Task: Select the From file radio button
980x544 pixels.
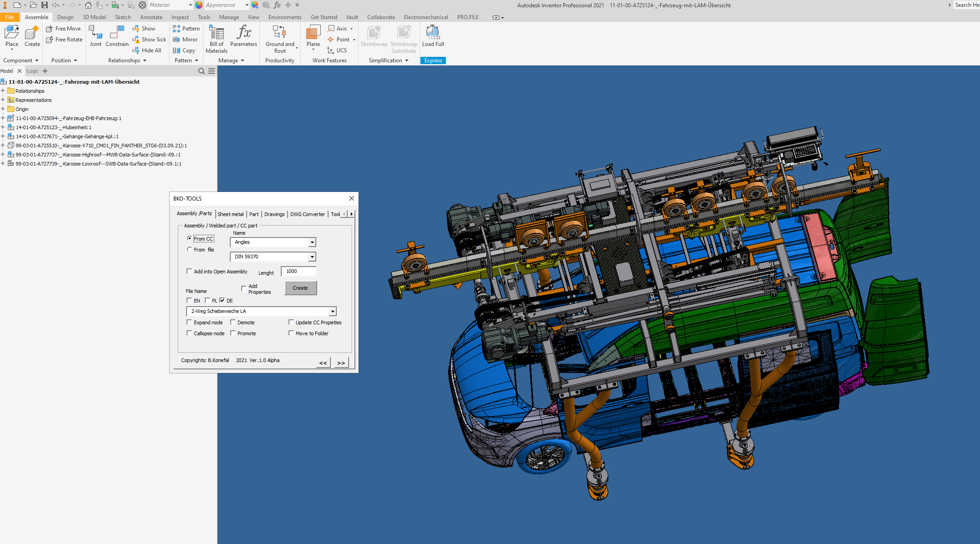Action: pos(190,249)
